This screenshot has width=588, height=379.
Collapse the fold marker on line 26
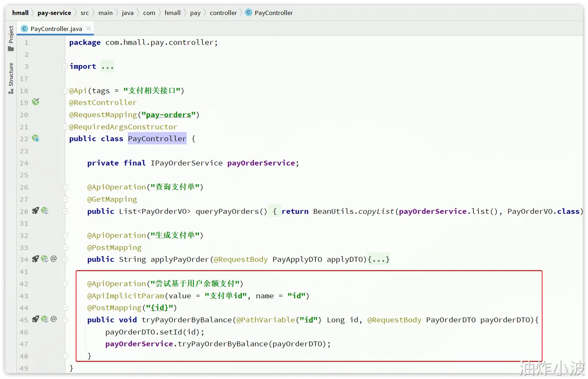(x=65, y=187)
